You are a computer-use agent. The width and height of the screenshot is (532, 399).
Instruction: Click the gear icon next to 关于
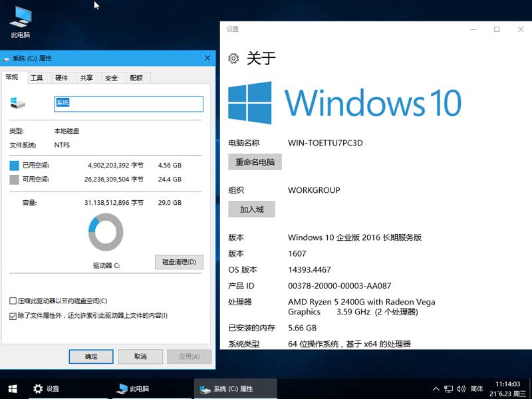(x=233, y=59)
